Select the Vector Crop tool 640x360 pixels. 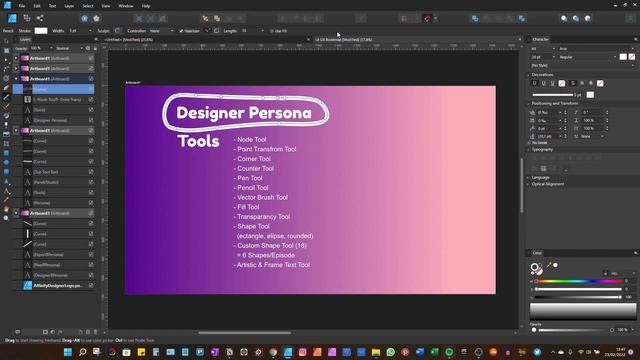pyautogui.click(x=6, y=144)
